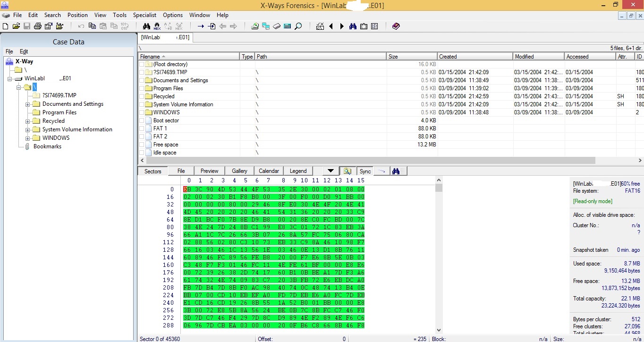Open the Specialist menu
This screenshot has width=644, height=342.
(144, 15)
